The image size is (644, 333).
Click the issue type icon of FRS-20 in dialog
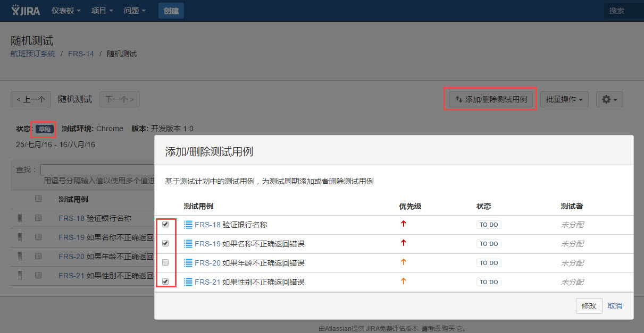tap(188, 263)
